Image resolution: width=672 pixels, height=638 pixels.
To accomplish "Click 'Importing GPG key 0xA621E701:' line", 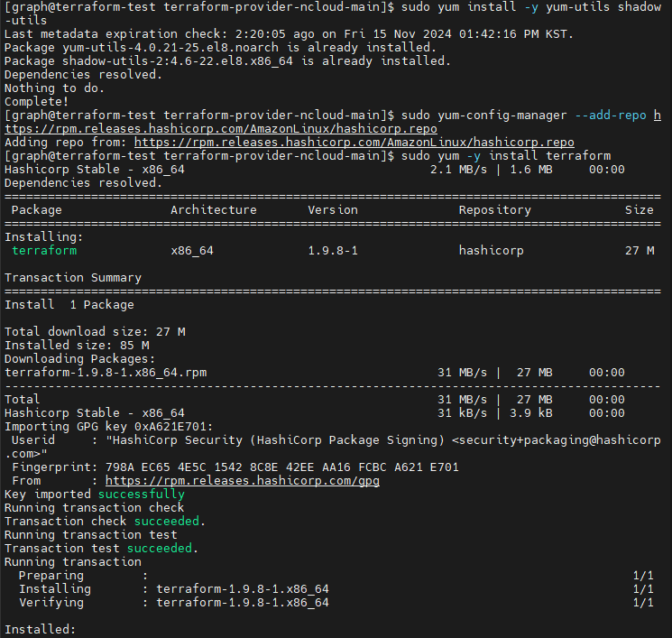I will pos(108,427).
